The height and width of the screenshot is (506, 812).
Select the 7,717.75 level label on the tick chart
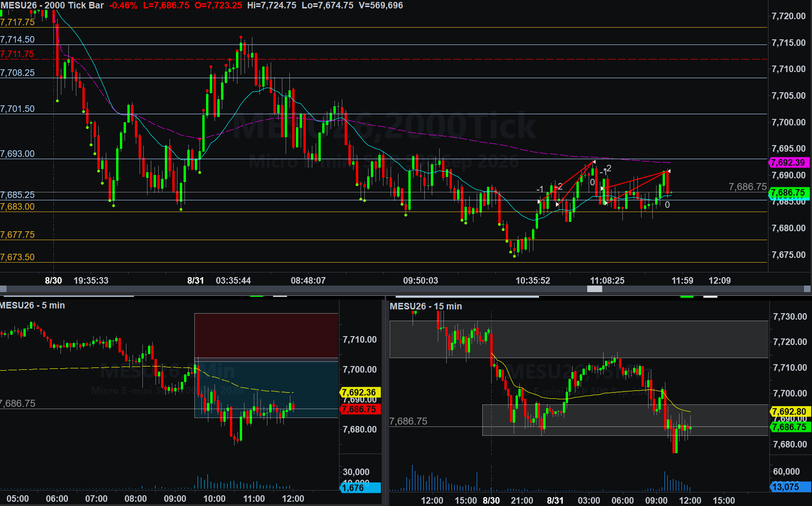(x=18, y=22)
